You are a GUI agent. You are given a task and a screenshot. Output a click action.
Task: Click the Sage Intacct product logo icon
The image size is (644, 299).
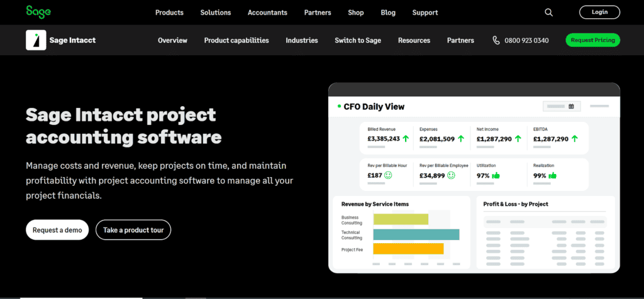36,40
